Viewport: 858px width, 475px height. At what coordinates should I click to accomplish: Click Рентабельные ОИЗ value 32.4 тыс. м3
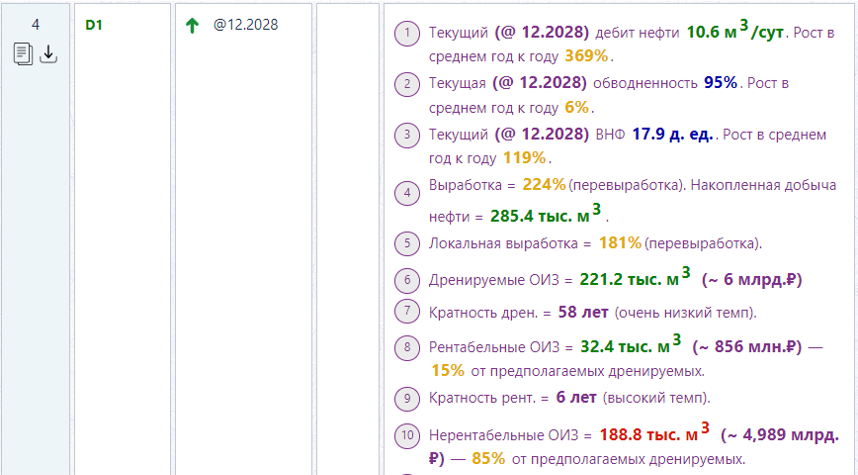[x=631, y=345]
